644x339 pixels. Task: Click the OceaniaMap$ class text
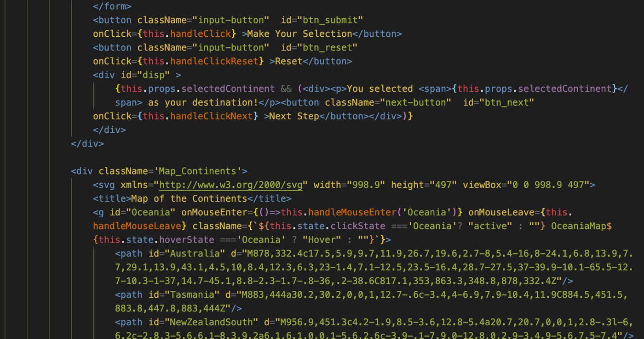point(581,226)
